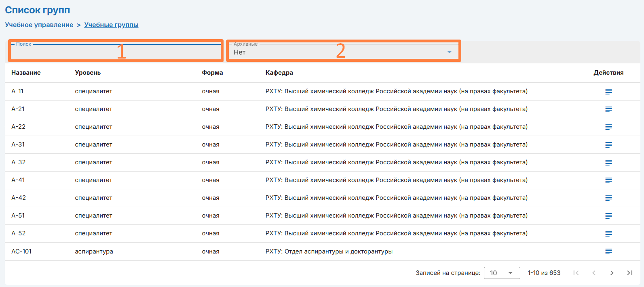The width and height of the screenshot is (644, 287).
Task: Open details icon for group А-21
Action: pos(608,109)
